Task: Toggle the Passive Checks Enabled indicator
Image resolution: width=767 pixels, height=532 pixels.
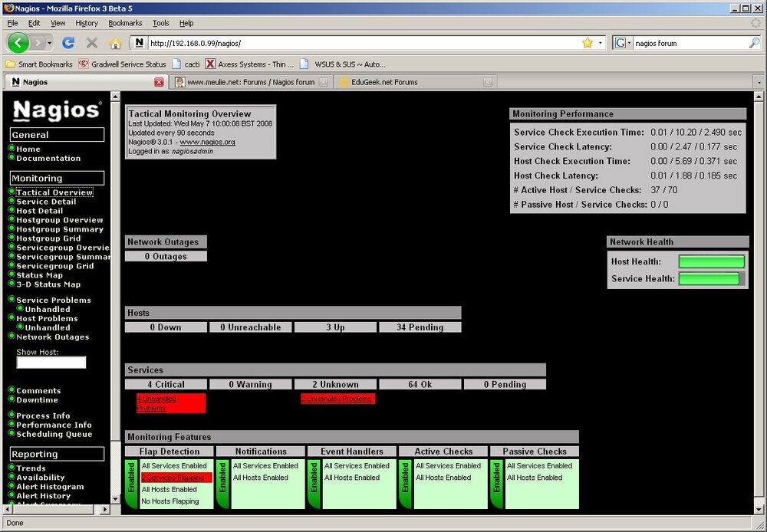Action: [497, 484]
